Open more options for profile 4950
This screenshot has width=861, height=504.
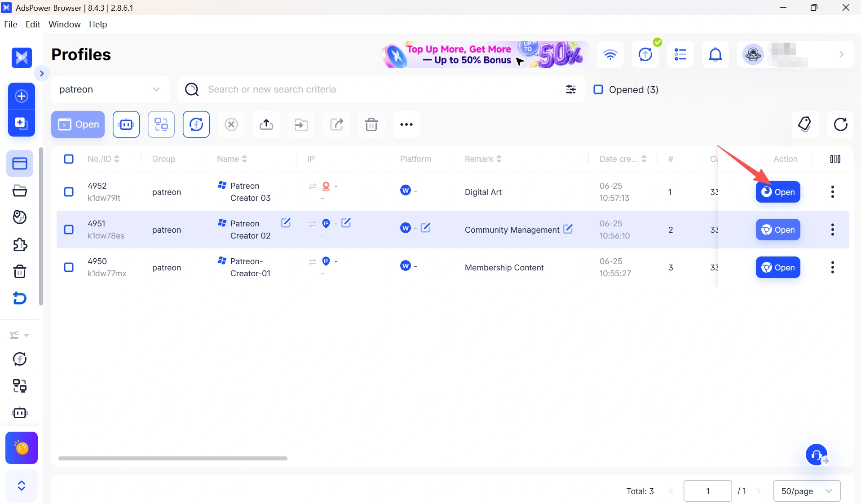[x=833, y=267]
